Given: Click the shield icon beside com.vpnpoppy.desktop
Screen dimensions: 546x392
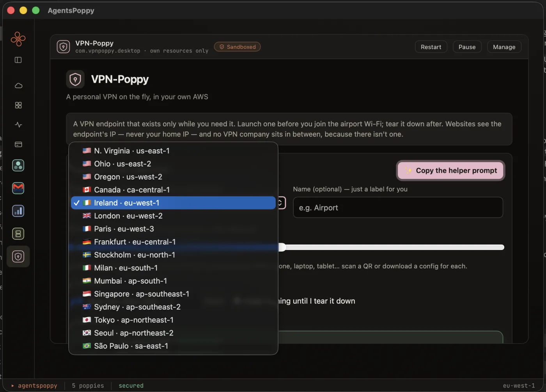Looking at the screenshot, I should pyautogui.click(x=63, y=47).
